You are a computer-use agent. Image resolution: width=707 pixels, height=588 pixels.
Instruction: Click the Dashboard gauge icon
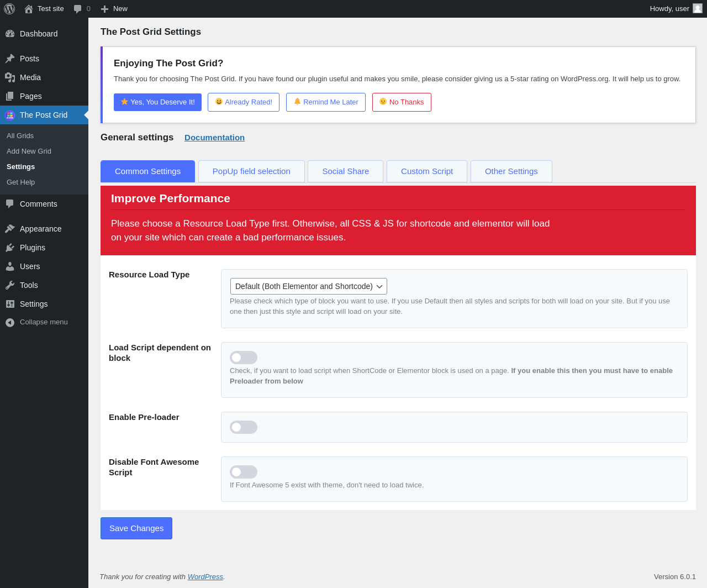click(x=10, y=34)
